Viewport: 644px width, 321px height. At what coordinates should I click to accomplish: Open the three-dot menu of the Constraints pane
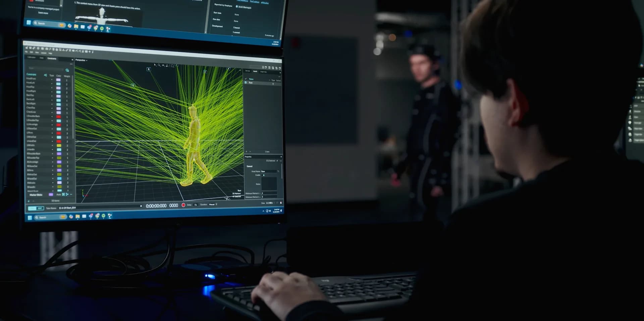pos(71,64)
